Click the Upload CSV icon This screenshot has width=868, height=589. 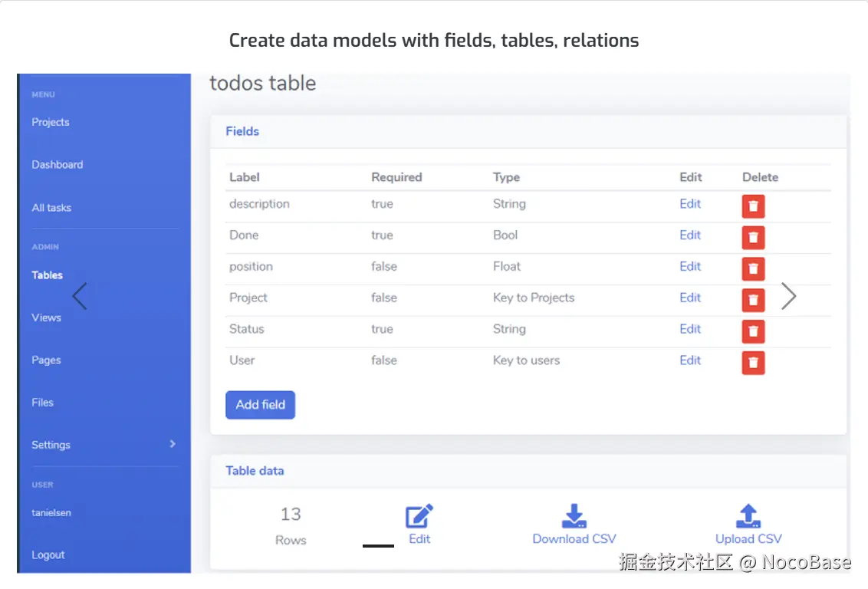pyautogui.click(x=748, y=517)
